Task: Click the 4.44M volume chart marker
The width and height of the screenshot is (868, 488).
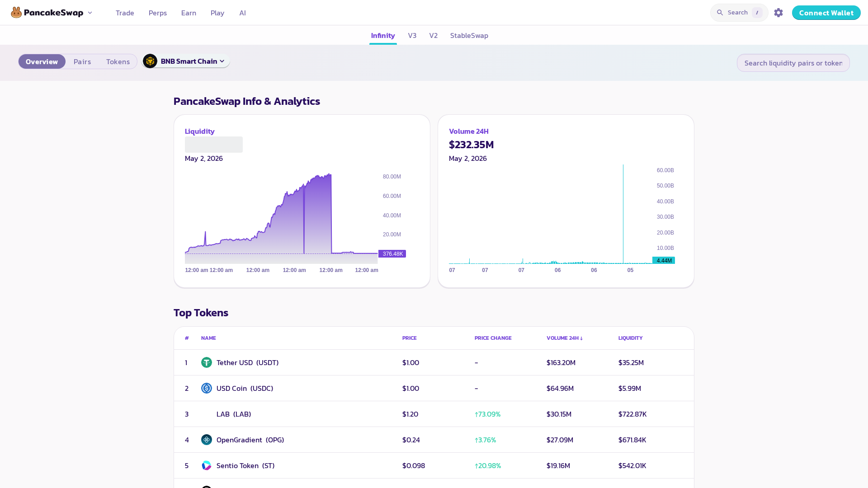Action: (664, 261)
